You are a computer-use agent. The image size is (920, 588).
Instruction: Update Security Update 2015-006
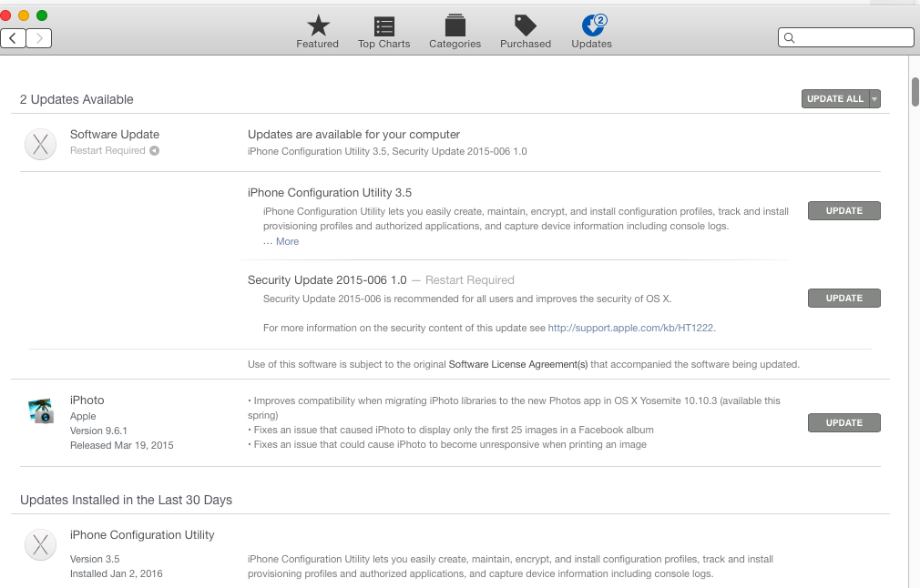(x=844, y=298)
